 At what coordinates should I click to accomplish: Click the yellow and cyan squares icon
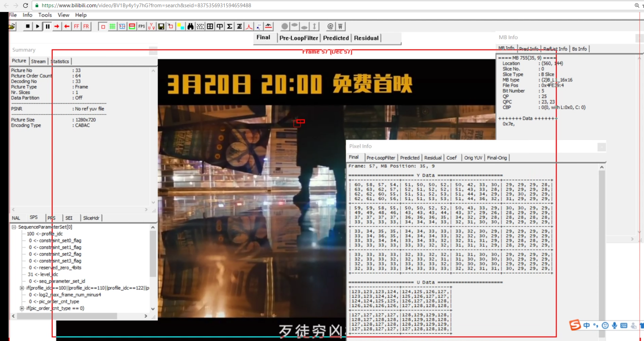pos(180,27)
